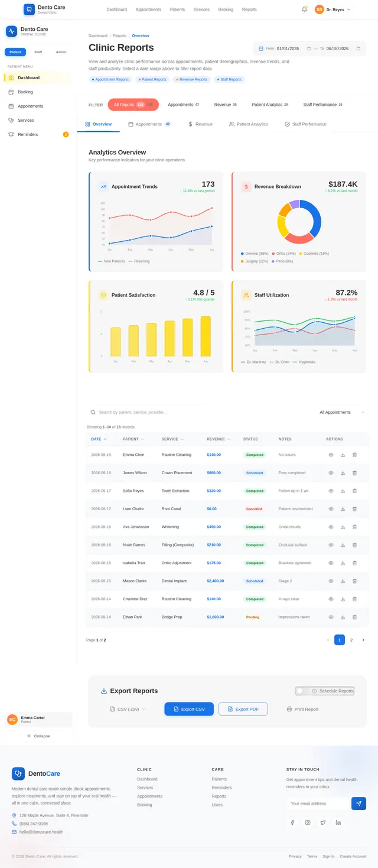Download Emma Chen's Routine Cleaning record

(x=343, y=455)
